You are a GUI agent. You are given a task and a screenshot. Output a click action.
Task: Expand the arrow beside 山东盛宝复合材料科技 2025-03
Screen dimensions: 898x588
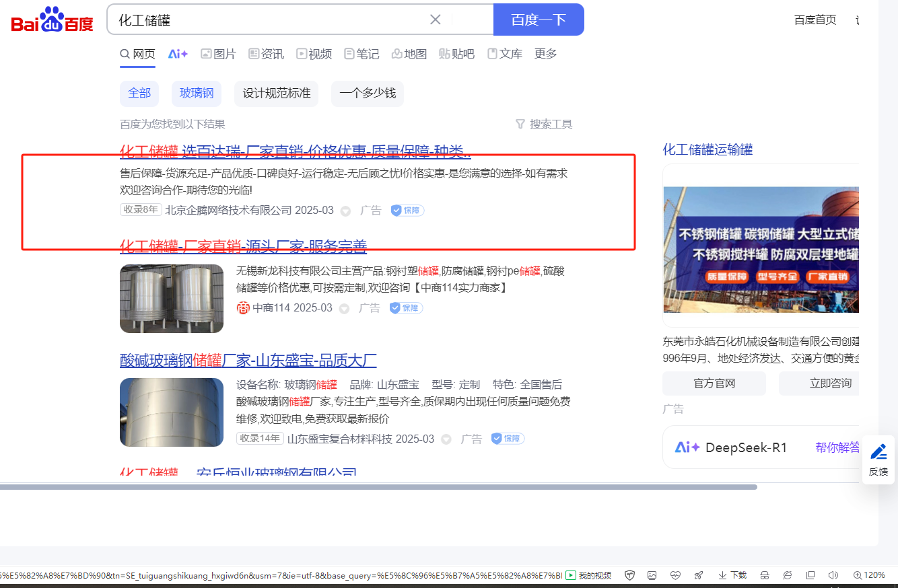(x=446, y=439)
